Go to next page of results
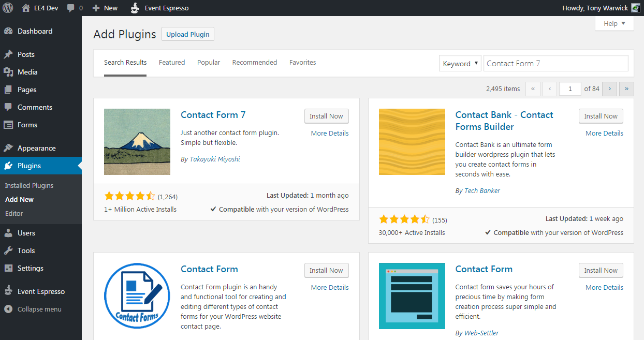 (x=610, y=89)
